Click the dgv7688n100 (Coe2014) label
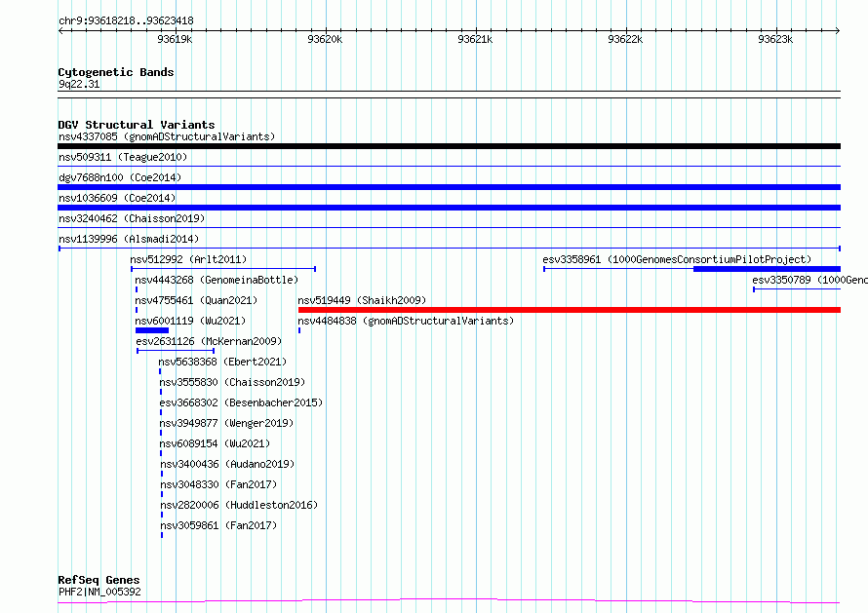 point(120,177)
